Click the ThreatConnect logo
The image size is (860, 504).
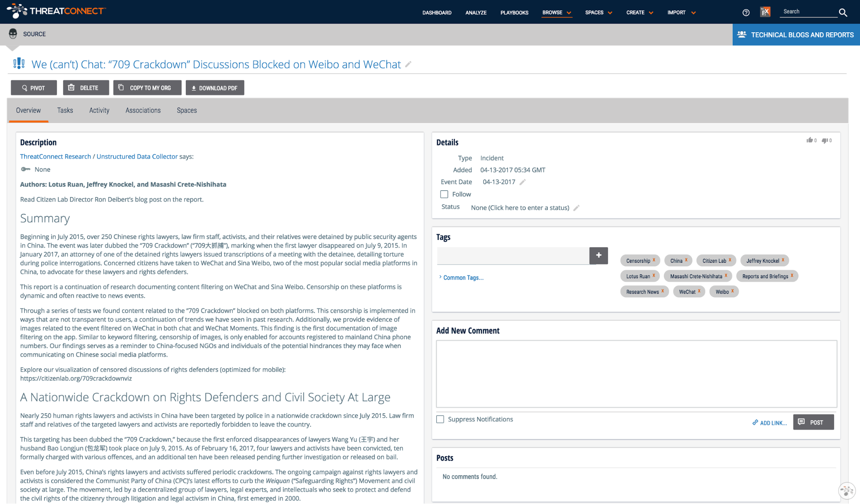point(56,11)
